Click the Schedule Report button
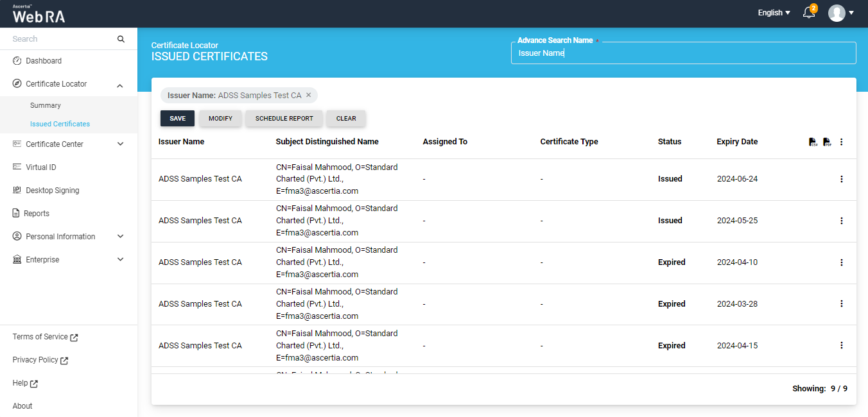Screen dimensions: 868x417 (x=284, y=118)
